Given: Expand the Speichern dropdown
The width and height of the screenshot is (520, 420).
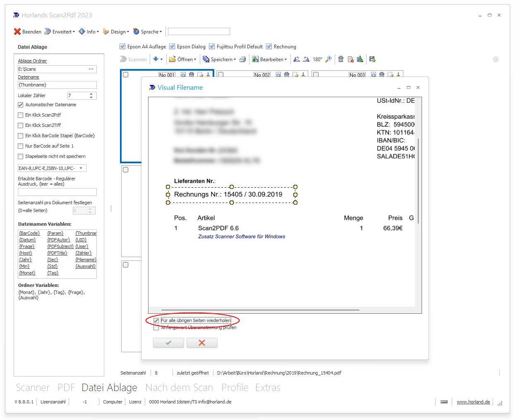Looking at the screenshot, I should pyautogui.click(x=235, y=60).
